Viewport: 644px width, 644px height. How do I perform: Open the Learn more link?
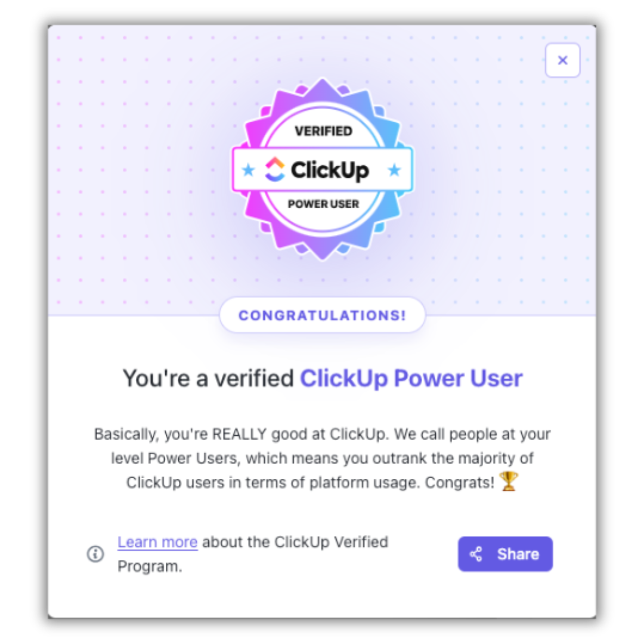tap(157, 542)
